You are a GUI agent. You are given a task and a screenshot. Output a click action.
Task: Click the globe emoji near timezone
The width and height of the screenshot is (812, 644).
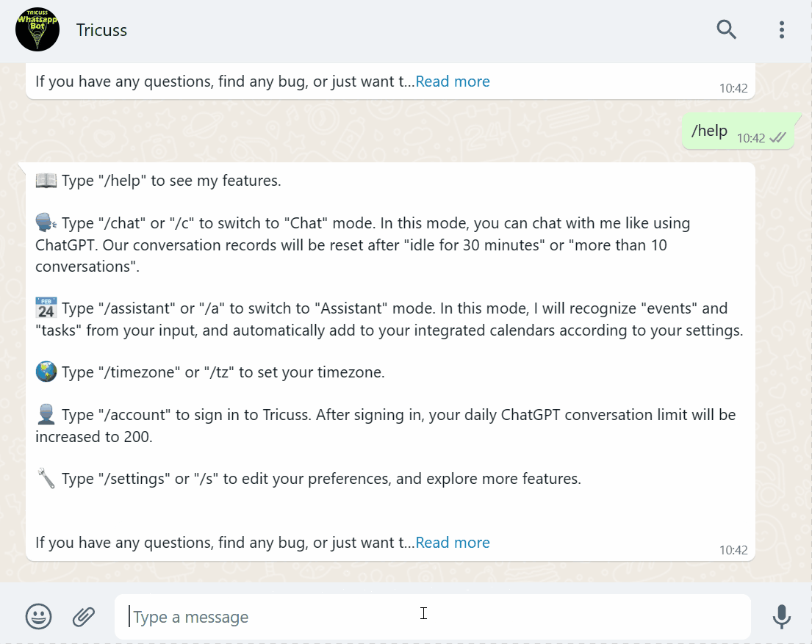pyautogui.click(x=46, y=372)
